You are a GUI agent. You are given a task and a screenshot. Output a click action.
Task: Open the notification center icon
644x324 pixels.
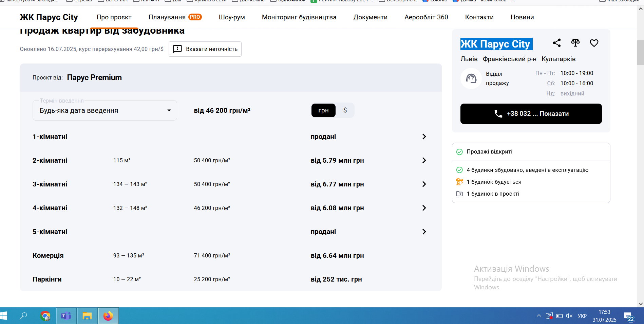click(629, 316)
